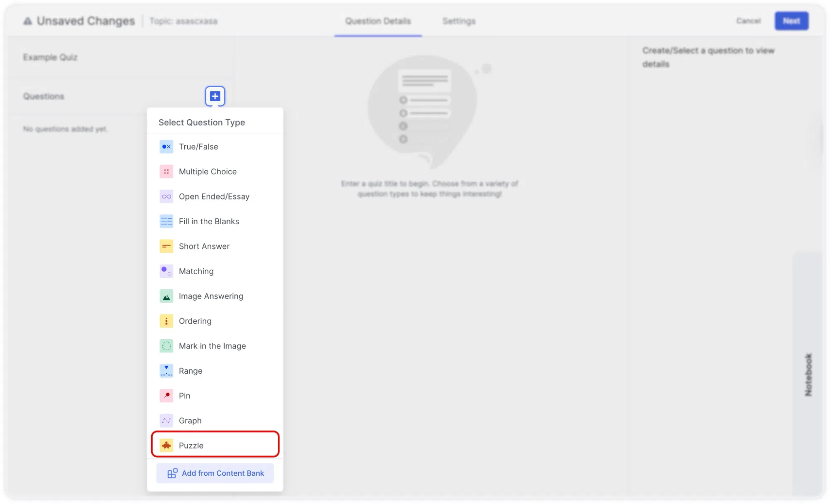
Task: Click the blue plus add question button
Action: tap(215, 96)
